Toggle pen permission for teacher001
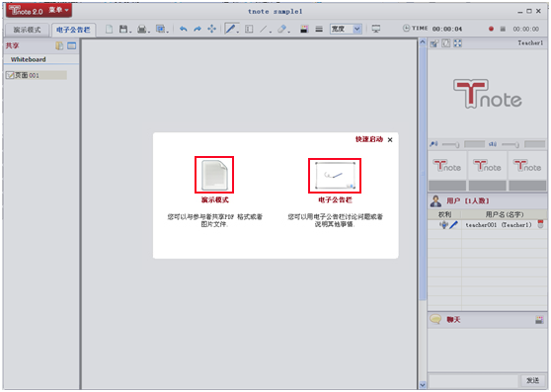The width and height of the screenshot is (551, 392). click(453, 224)
